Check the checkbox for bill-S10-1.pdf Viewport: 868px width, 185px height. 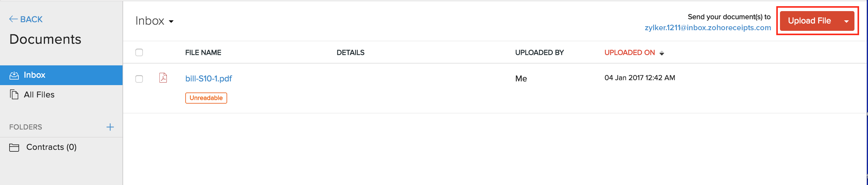(139, 79)
